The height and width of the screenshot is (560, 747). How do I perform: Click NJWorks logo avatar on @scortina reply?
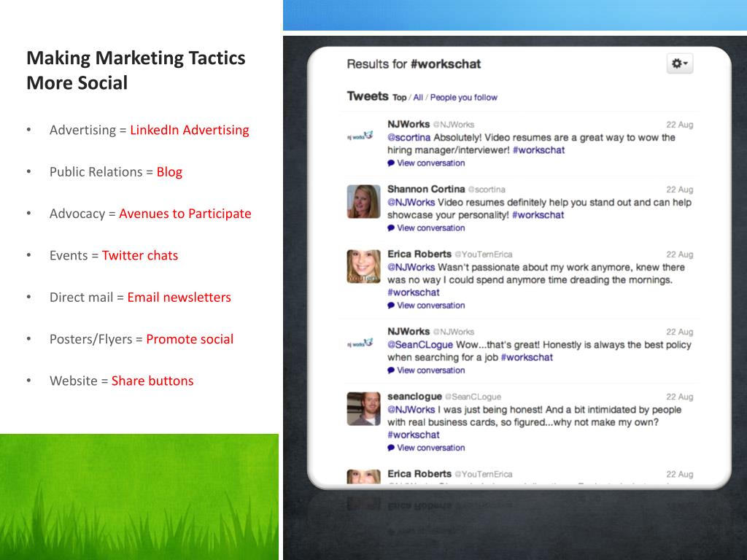coord(360,136)
